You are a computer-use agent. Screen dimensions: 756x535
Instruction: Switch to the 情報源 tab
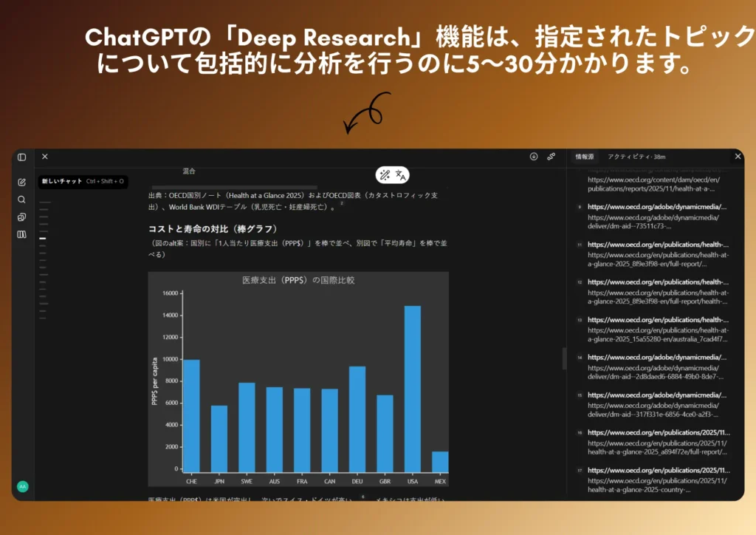(585, 157)
